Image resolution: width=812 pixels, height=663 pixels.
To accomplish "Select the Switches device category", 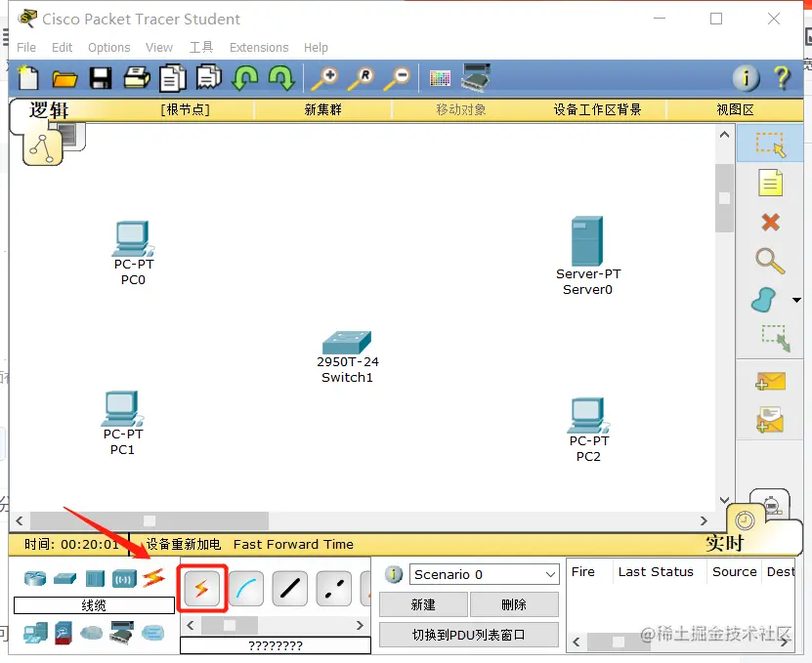I will pyautogui.click(x=64, y=578).
